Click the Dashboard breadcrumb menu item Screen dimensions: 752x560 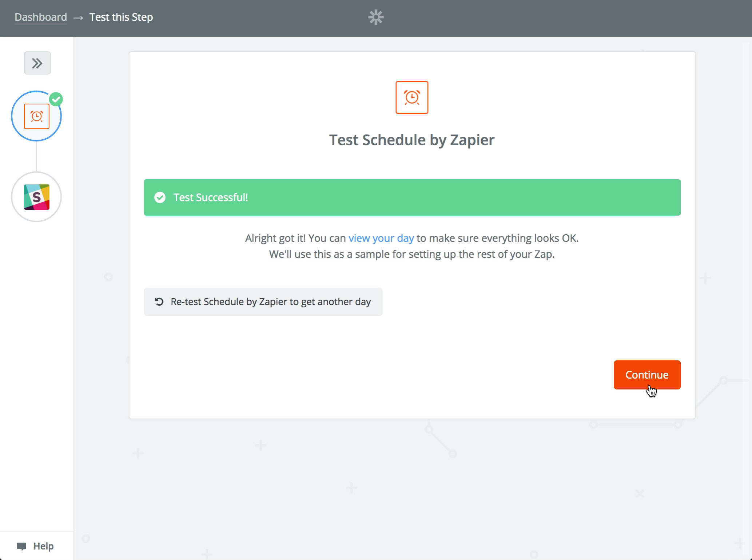pyautogui.click(x=41, y=16)
